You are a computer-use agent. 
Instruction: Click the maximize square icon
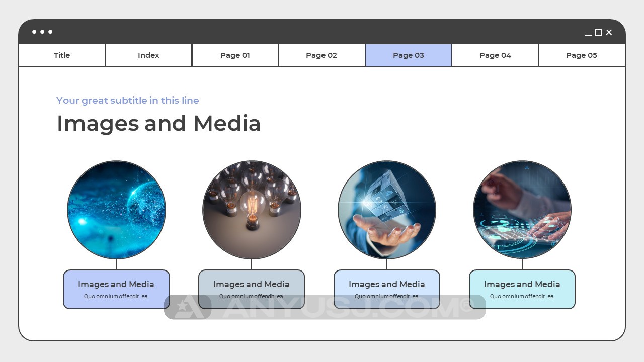(x=599, y=32)
